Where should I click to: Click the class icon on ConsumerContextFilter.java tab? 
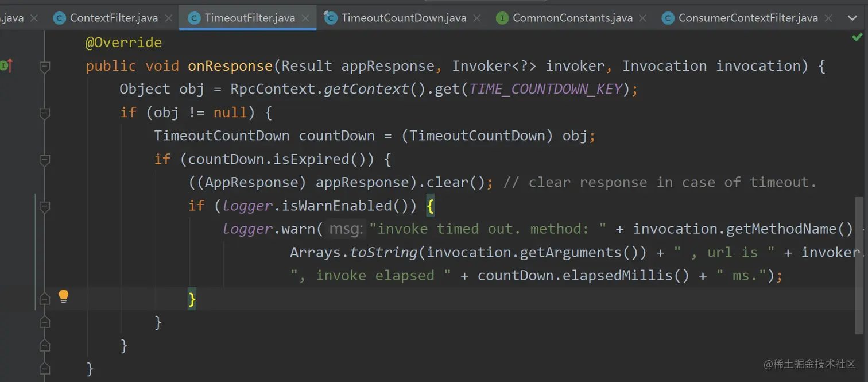[x=668, y=18]
